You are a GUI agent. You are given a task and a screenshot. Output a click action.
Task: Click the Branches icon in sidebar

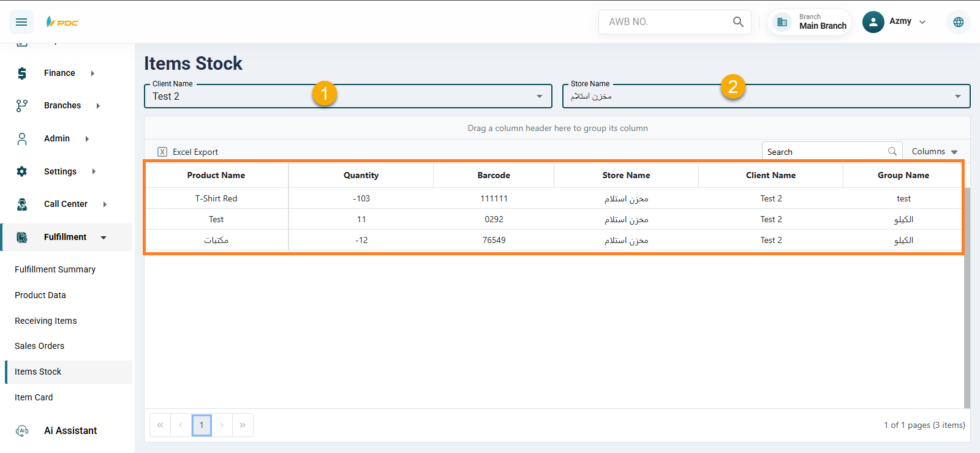click(22, 106)
